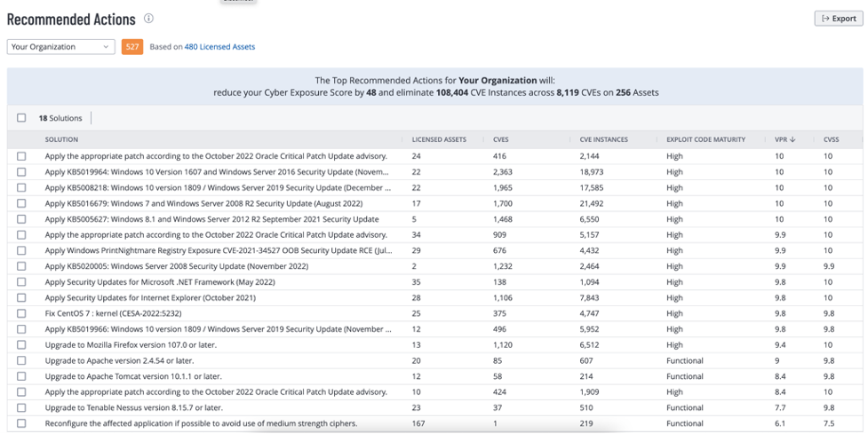Select the Apache Tomcat 10.1.1 row checkbox
Viewport: 868px width, 434px height.
point(21,376)
